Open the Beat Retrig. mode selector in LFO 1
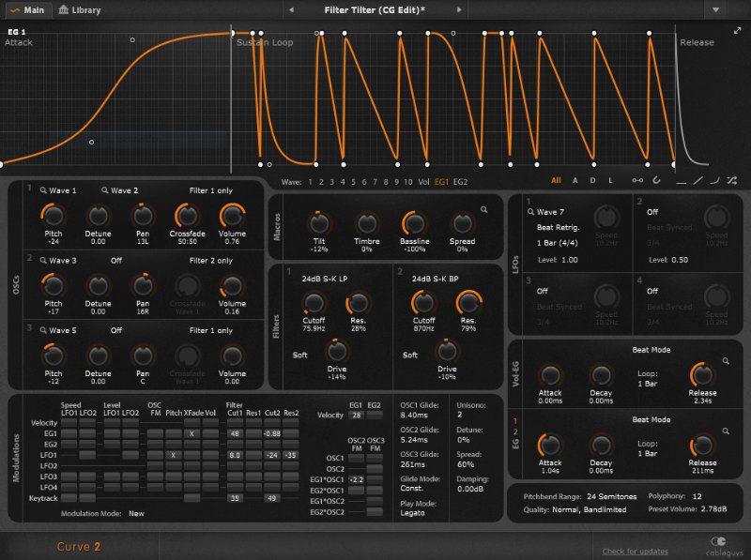The image size is (751, 560). coord(558,227)
